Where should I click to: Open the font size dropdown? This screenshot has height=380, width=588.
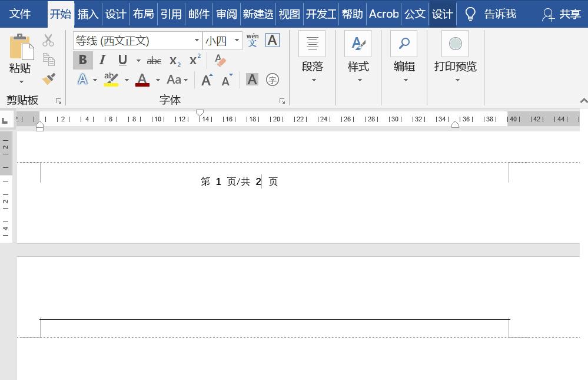pos(237,41)
